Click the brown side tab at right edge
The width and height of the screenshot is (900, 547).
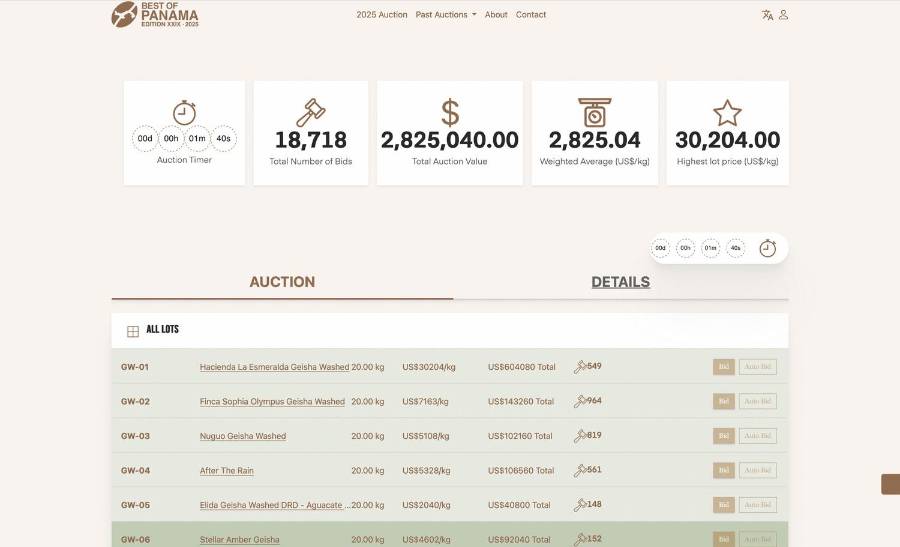pyautogui.click(x=891, y=484)
